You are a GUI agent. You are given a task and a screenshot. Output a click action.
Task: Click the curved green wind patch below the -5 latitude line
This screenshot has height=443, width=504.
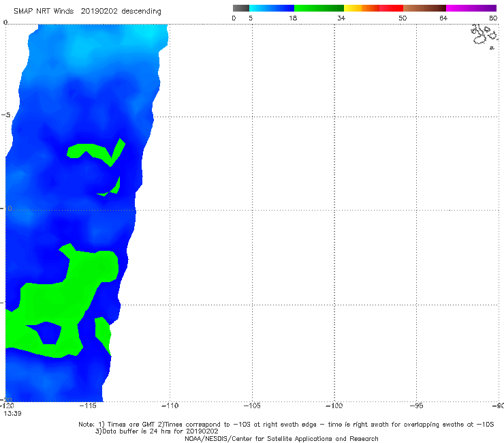tap(97, 152)
